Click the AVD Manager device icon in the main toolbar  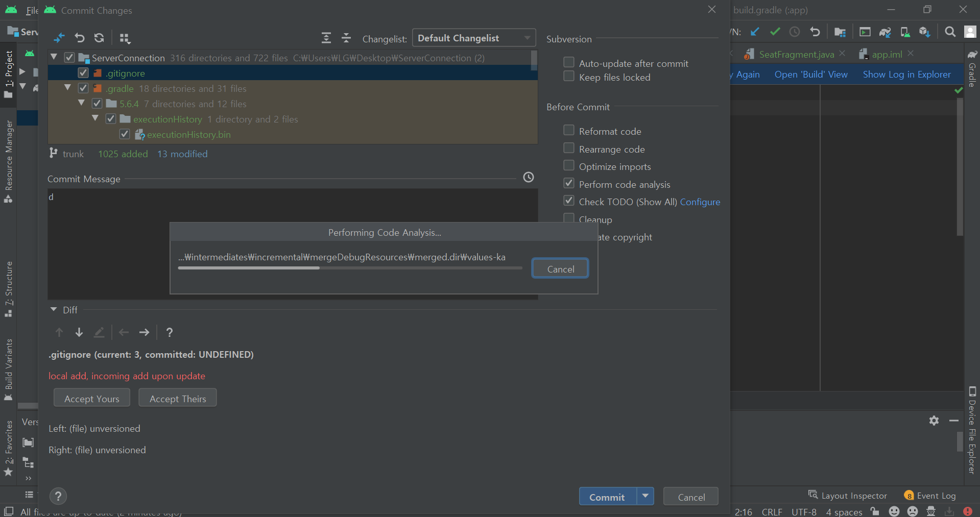click(905, 32)
